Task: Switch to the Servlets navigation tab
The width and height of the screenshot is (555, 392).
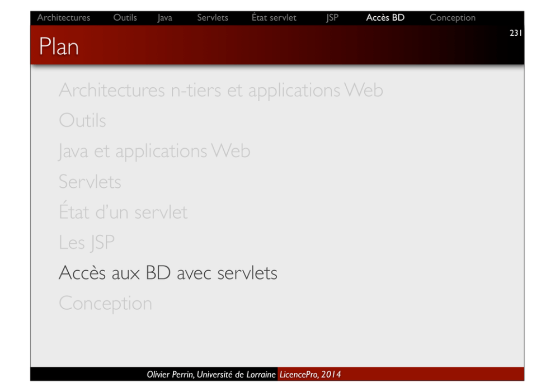Action: coord(213,18)
